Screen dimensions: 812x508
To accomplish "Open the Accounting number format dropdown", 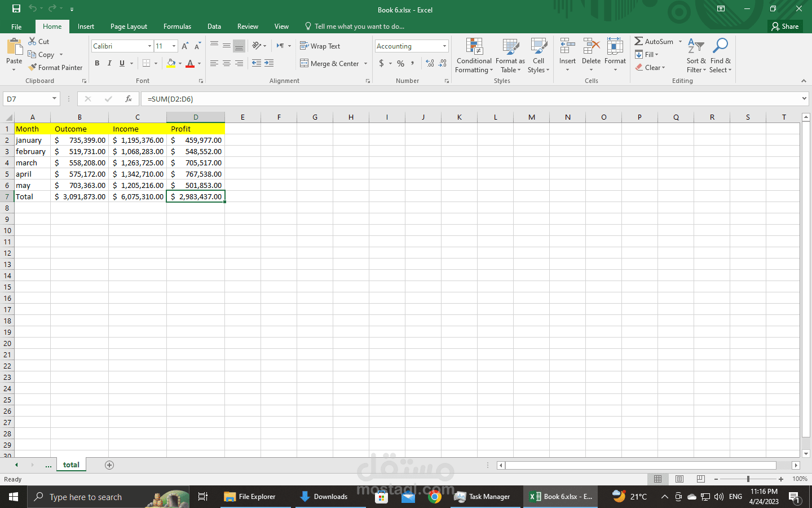I will click(x=444, y=46).
